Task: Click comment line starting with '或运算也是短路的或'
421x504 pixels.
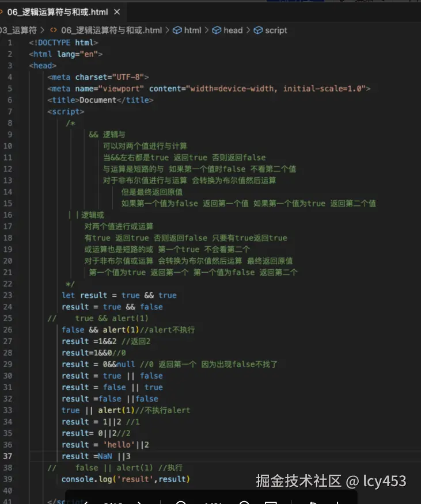Action: point(167,250)
